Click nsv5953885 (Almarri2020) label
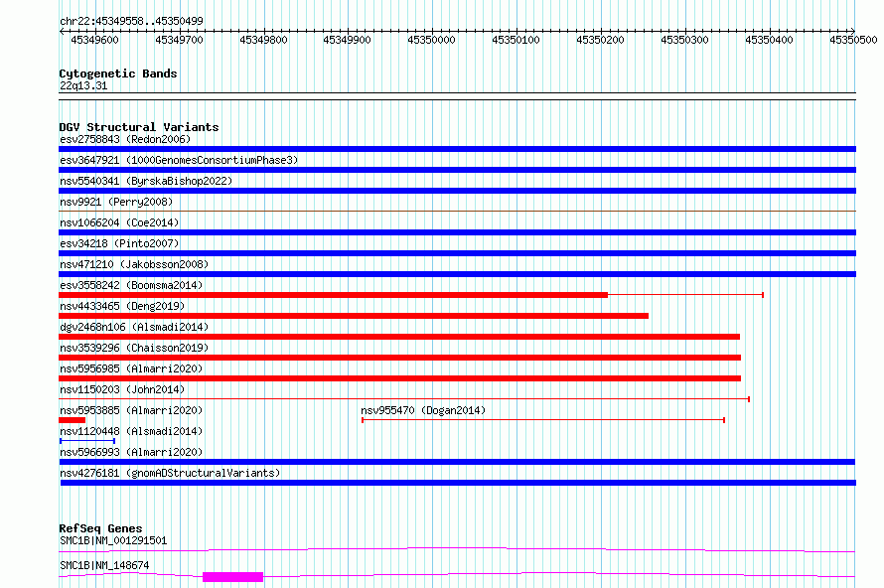 131,410
